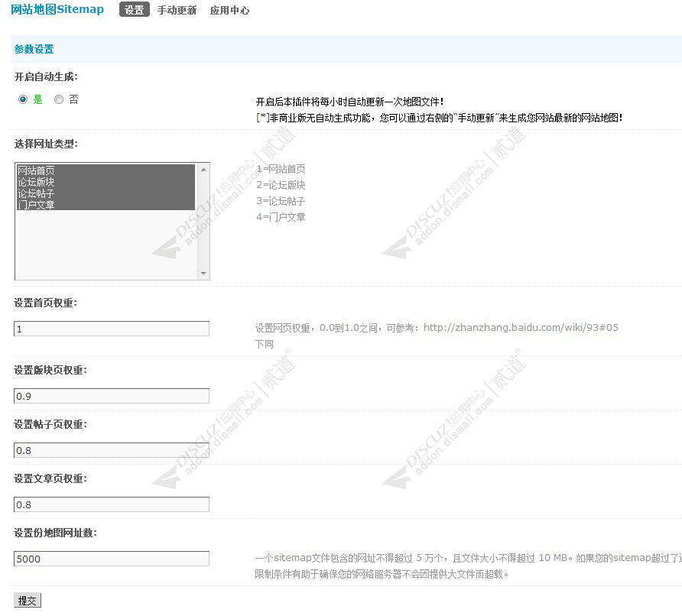Viewport: 682px width, 616px height.
Task: Click the 网站地图Sitemap title
Action: [x=57, y=9]
